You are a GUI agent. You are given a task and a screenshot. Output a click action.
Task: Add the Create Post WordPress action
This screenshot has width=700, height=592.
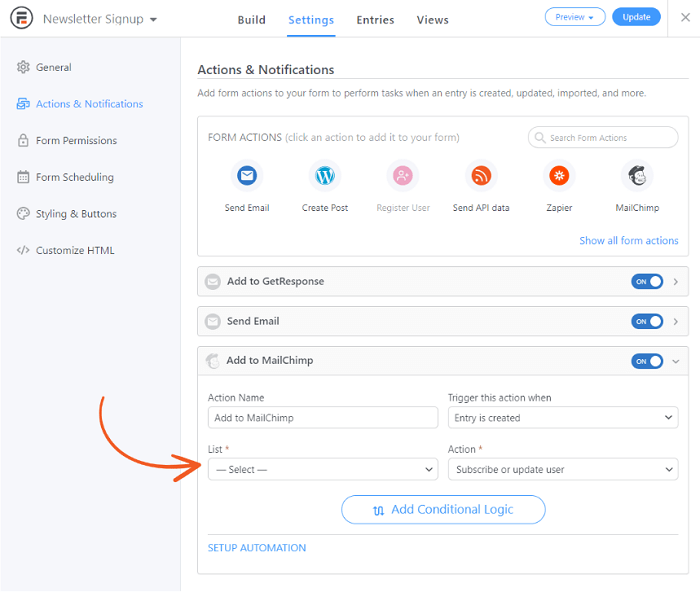coord(325,175)
